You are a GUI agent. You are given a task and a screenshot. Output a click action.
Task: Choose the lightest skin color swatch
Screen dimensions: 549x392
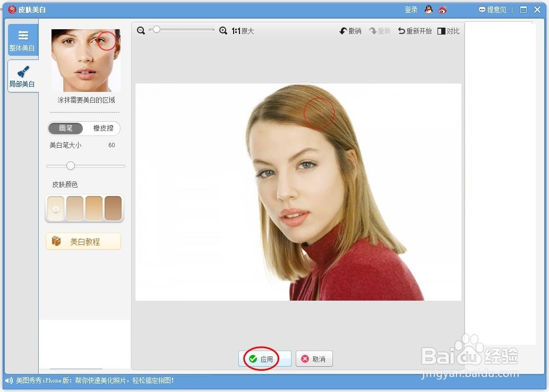click(x=56, y=208)
